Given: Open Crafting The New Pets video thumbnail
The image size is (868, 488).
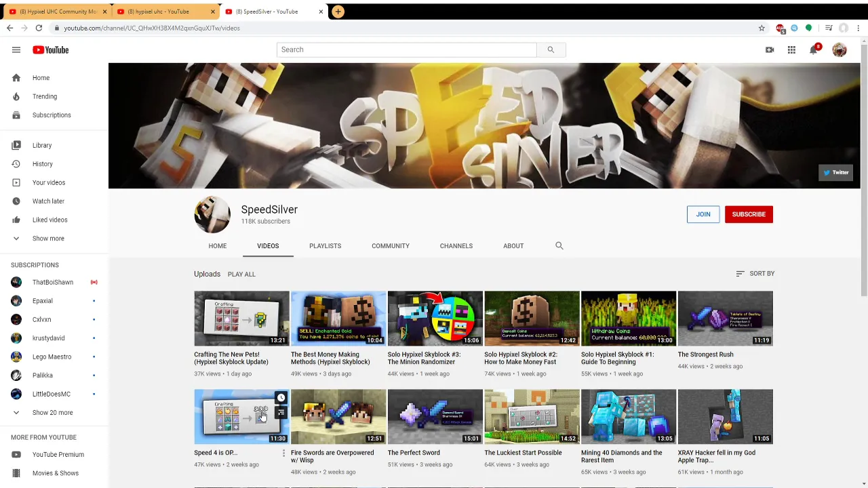Looking at the screenshot, I should (x=241, y=319).
